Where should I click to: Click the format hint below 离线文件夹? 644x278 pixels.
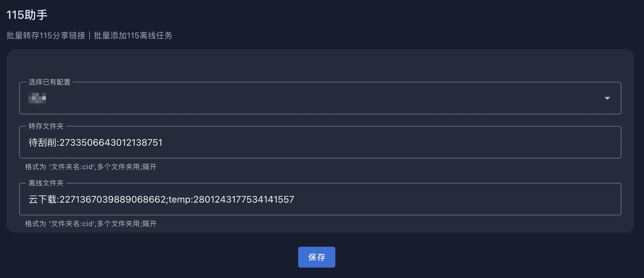[91, 224]
